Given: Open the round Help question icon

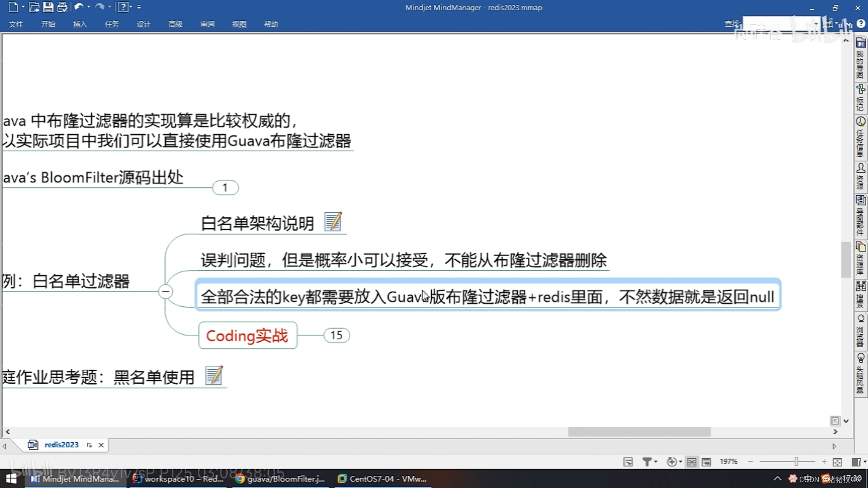Looking at the screenshot, I should (861, 23).
